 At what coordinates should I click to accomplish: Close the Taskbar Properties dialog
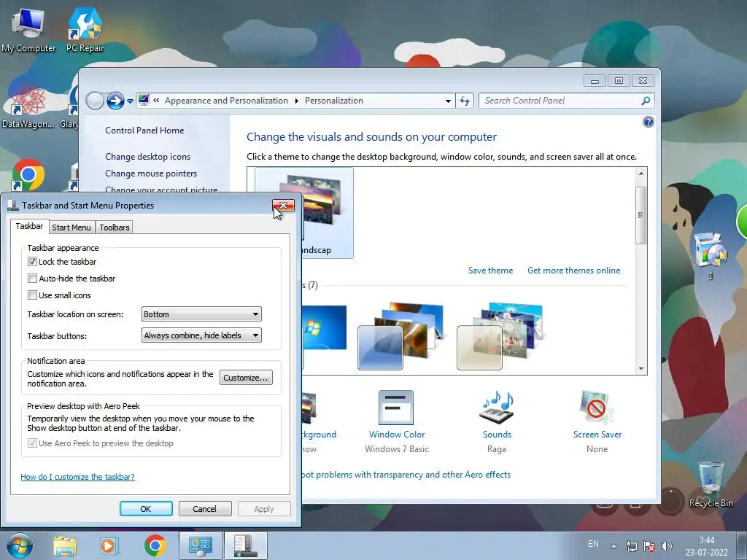[x=284, y=205]
